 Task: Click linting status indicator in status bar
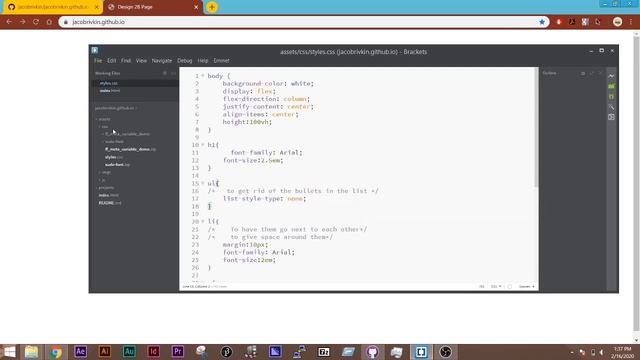[510, 287]
